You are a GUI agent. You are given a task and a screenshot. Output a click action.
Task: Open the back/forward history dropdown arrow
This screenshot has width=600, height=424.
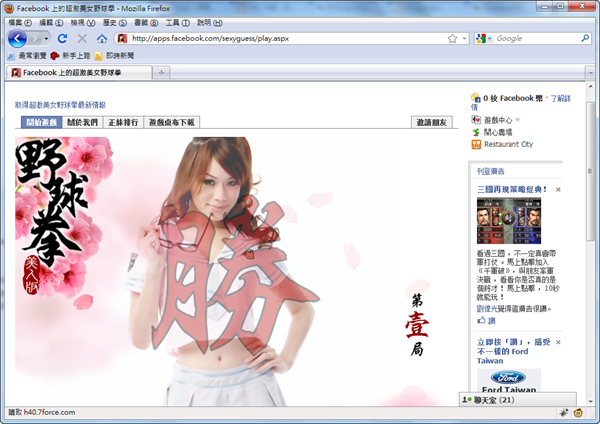(47, 39)
